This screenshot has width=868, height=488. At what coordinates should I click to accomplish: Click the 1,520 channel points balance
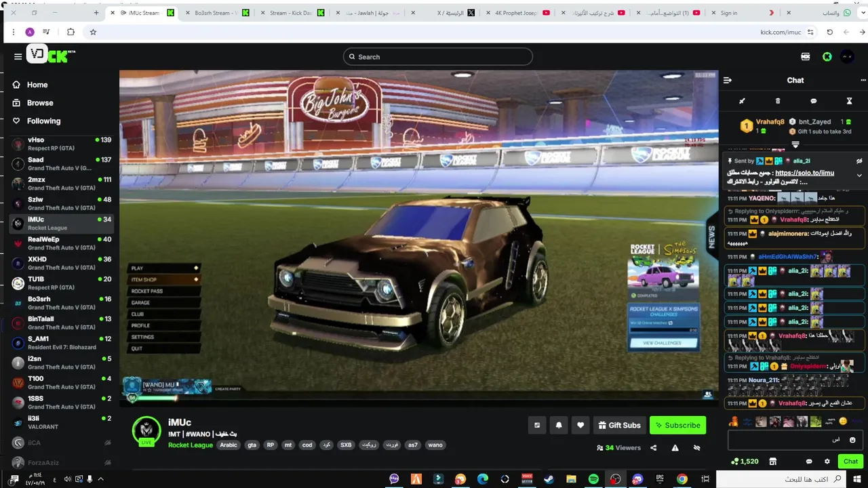(x=745, y=462)
